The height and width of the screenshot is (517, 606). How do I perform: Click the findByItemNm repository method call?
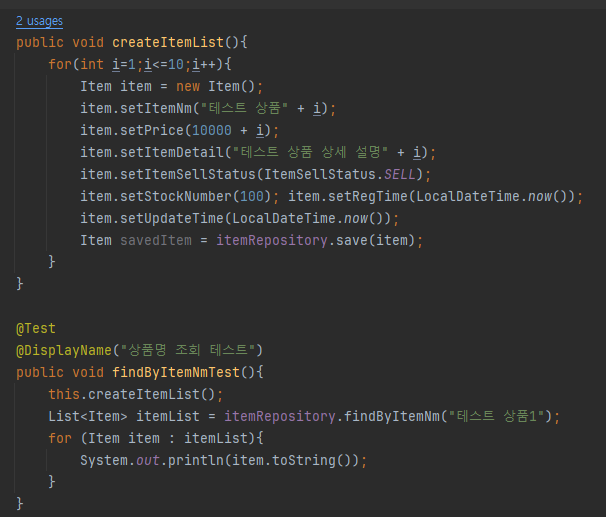pyautogui.click(x=392, y=417)
